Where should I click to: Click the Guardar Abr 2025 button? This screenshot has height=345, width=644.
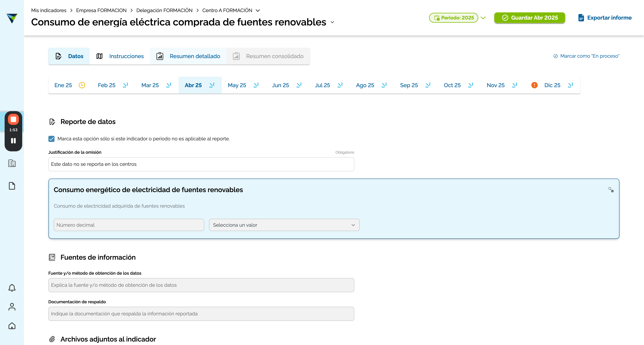[529, 18]
